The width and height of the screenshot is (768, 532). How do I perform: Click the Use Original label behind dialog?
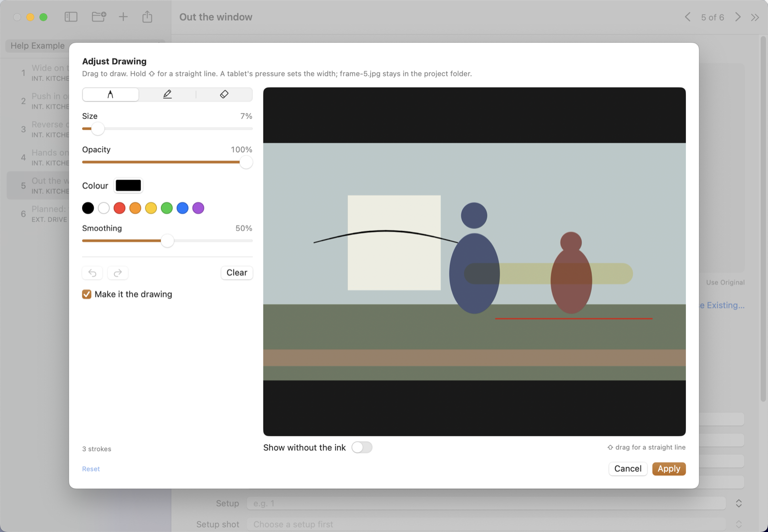click(725, 283)
